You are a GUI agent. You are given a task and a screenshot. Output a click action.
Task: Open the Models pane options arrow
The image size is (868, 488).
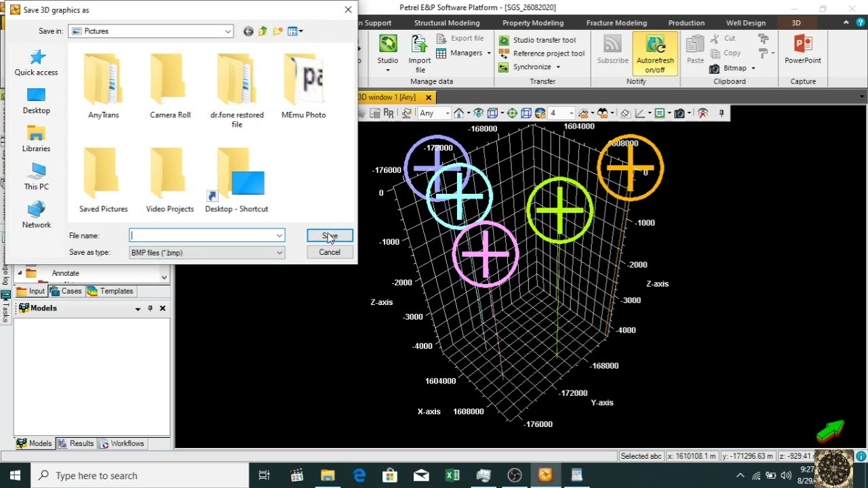(x=138, y=308)
